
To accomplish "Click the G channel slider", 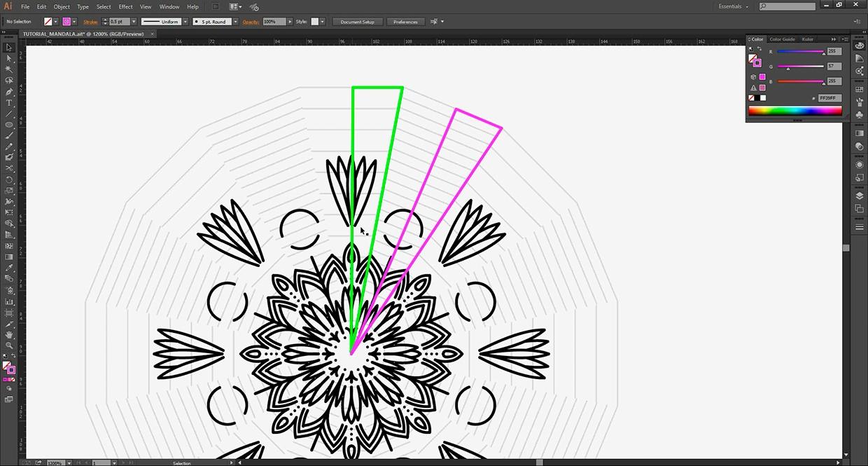I will 801,67.
